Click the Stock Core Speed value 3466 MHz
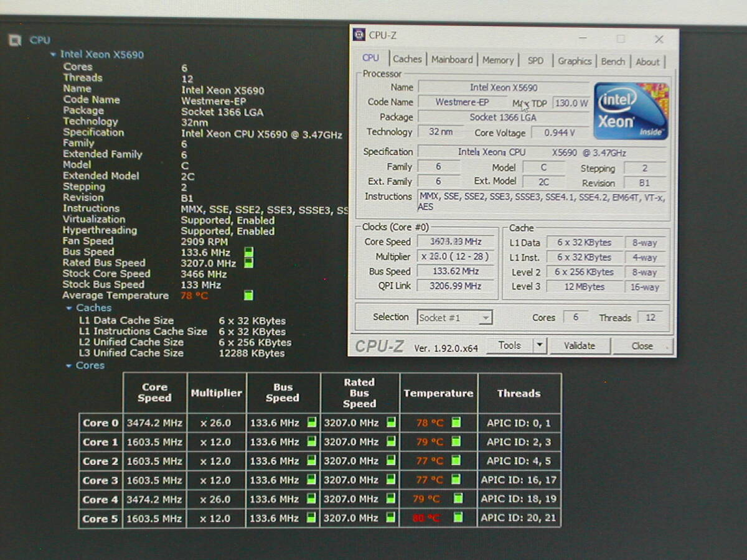 204,274
